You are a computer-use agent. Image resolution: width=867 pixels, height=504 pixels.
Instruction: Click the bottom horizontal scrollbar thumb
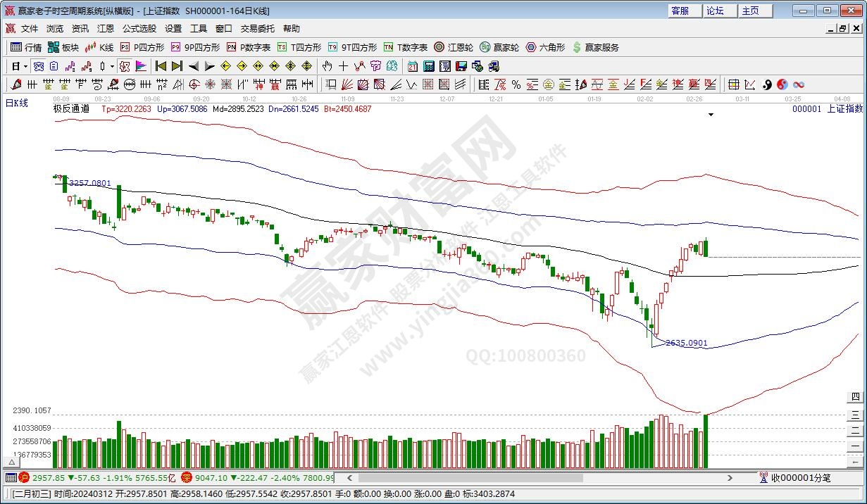point(459,477)
